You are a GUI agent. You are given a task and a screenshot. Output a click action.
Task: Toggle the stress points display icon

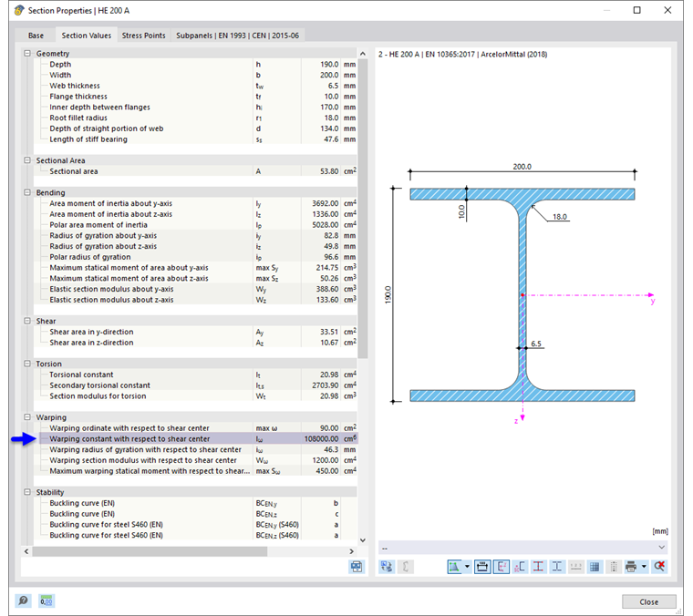tap(538, 566)
